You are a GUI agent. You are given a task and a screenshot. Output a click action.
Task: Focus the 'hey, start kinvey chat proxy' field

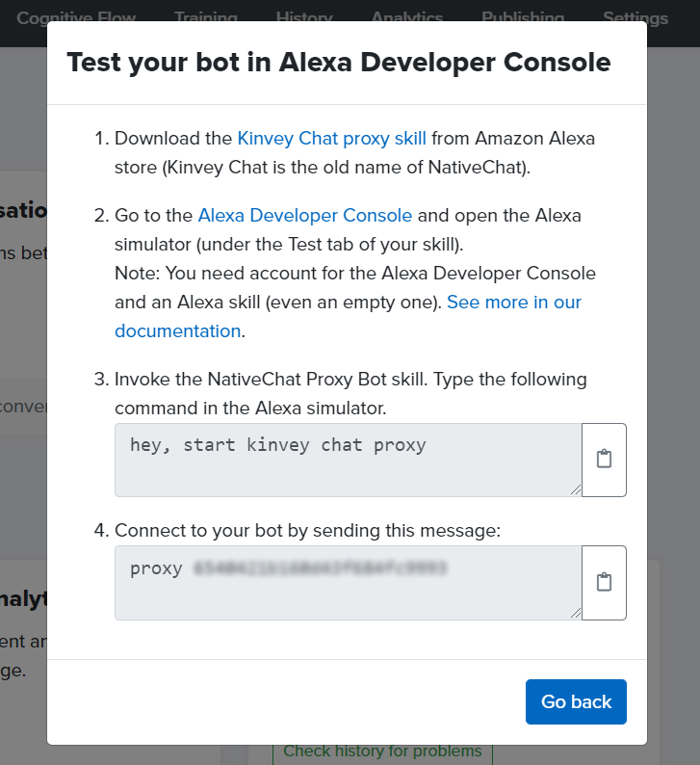click(x=348, y=460)
